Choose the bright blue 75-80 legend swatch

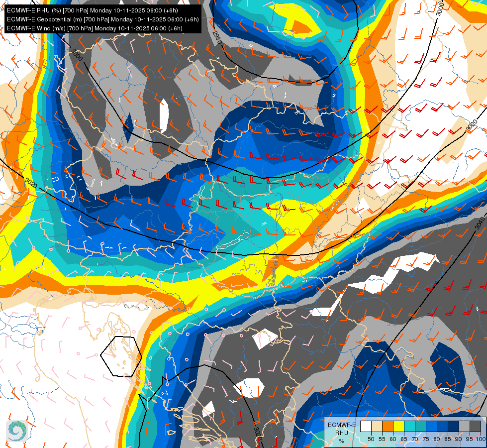pos(432,426)
